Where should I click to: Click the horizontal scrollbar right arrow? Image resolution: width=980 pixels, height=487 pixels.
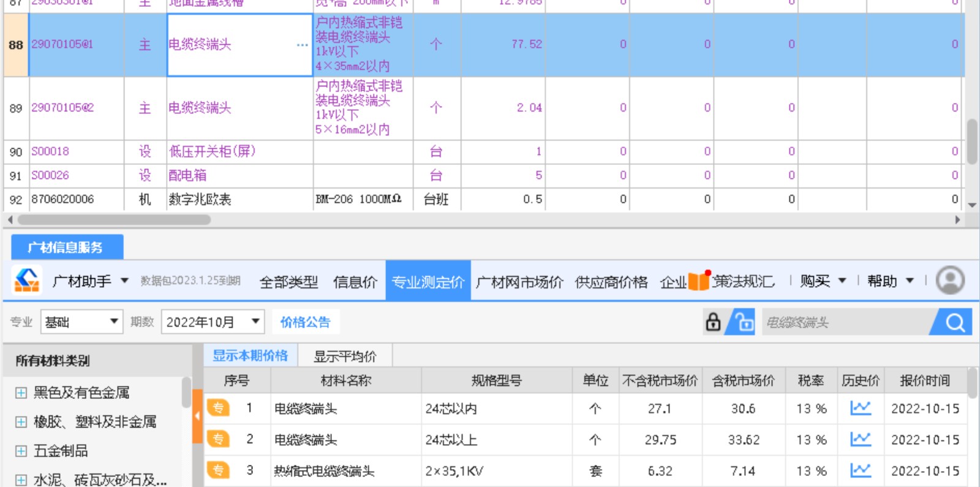point(957,219)
